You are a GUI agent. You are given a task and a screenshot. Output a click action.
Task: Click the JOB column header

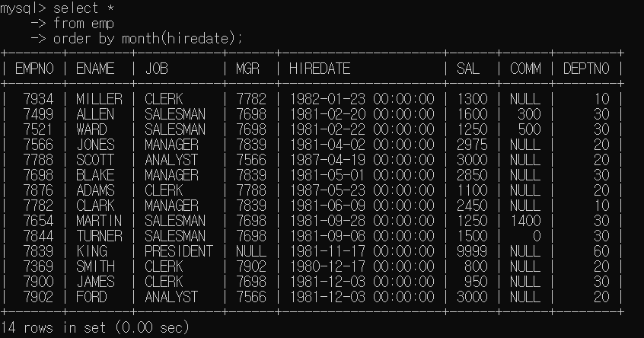pos(156,69)
